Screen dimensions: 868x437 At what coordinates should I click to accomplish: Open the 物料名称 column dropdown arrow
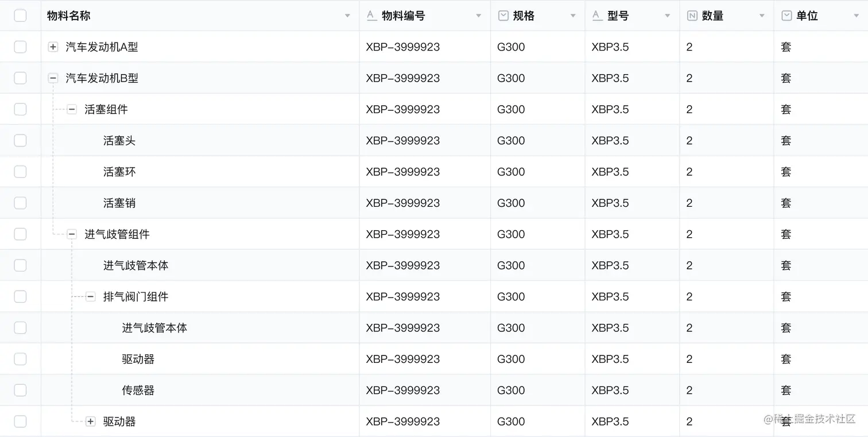pos(347,16)
